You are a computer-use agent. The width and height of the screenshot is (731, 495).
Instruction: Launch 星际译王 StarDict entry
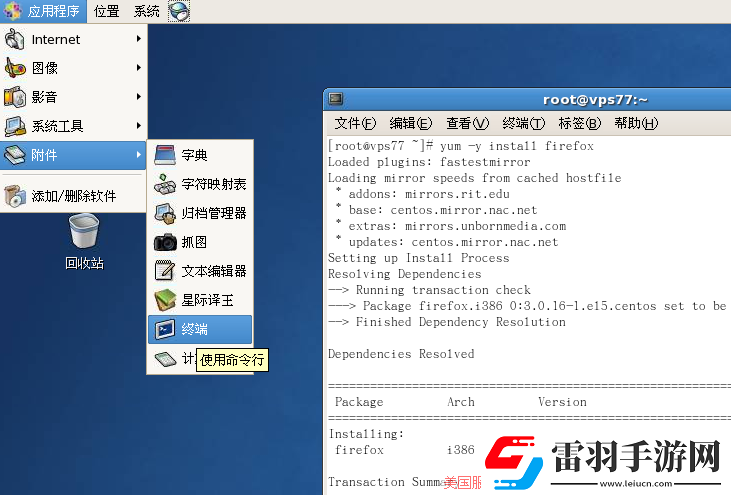[x=200, y=300]
